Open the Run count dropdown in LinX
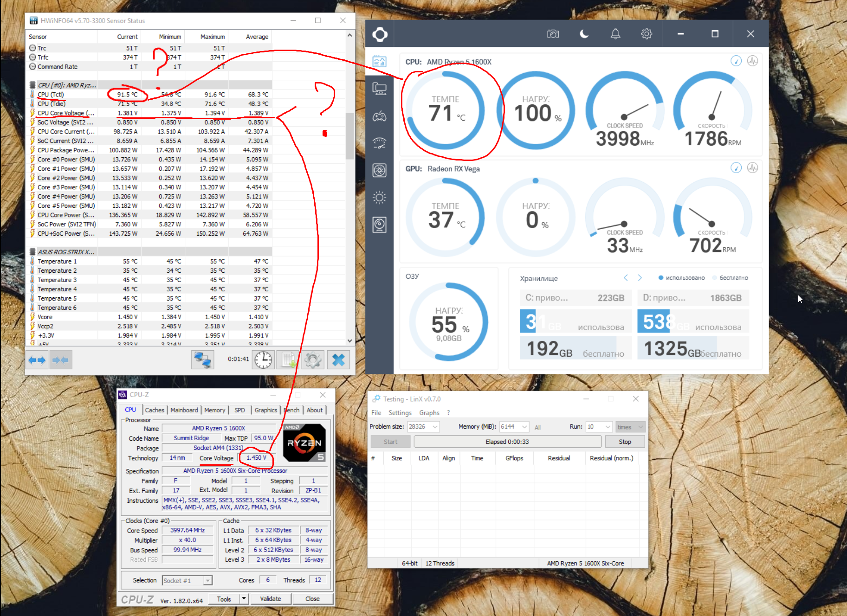The height and width of the screenshot is (616, 847). coord(608,427)
